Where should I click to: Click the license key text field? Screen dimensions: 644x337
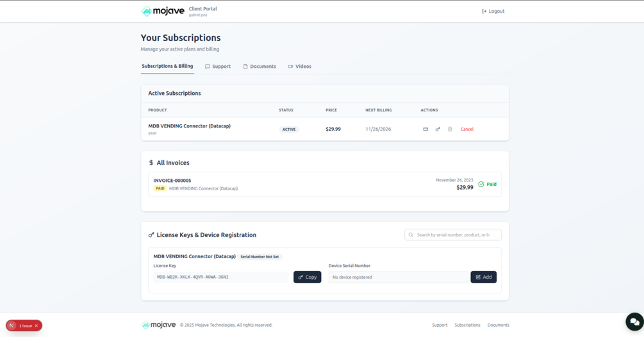click(x=221, y=277)
